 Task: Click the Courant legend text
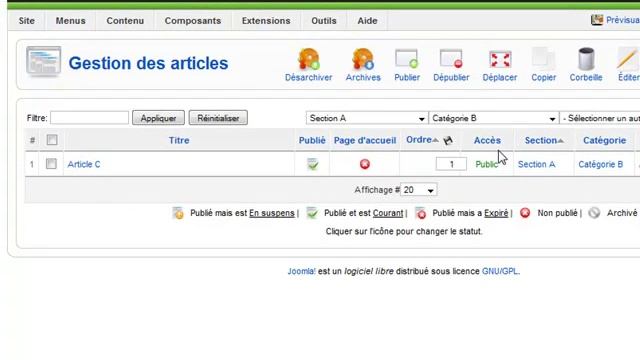tap(388, 213)
